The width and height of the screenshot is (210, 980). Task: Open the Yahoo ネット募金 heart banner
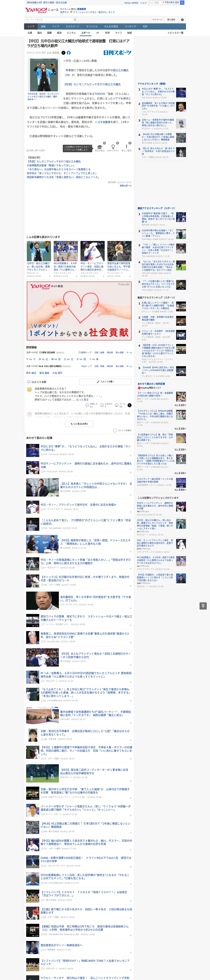tap(79, 310)
